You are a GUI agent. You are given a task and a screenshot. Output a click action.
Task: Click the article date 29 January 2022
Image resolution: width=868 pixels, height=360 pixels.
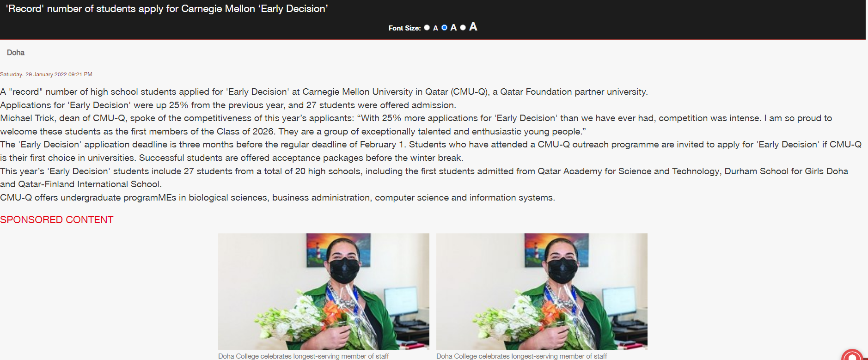tap(46, 74)
